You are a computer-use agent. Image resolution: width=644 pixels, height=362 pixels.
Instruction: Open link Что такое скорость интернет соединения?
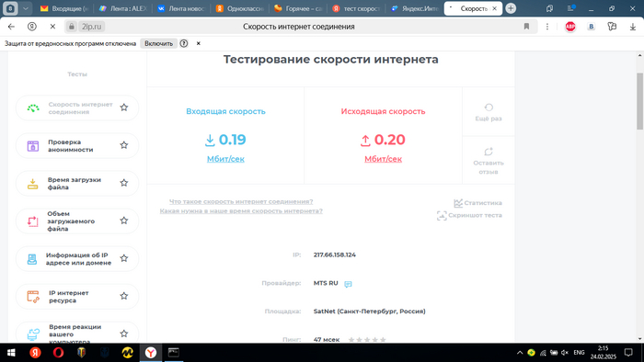(x=241, y=202)
